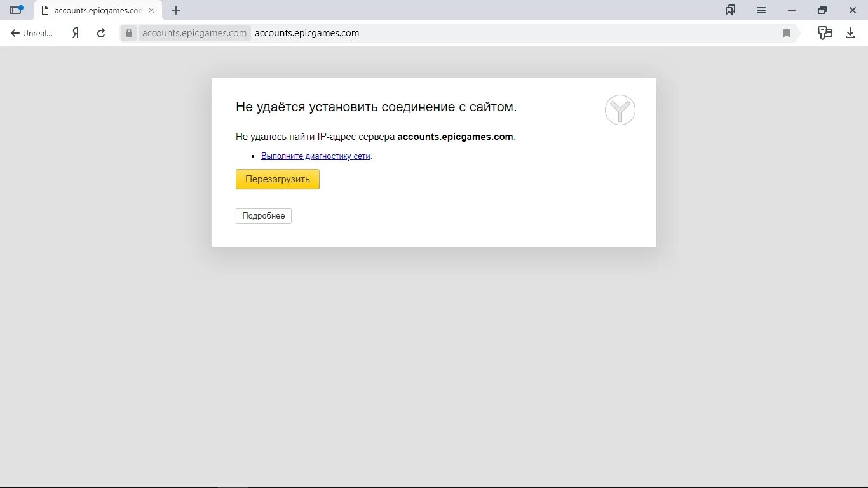Open a new tab with plus icon
The image size is (868, 488).
tap(176, 10)
